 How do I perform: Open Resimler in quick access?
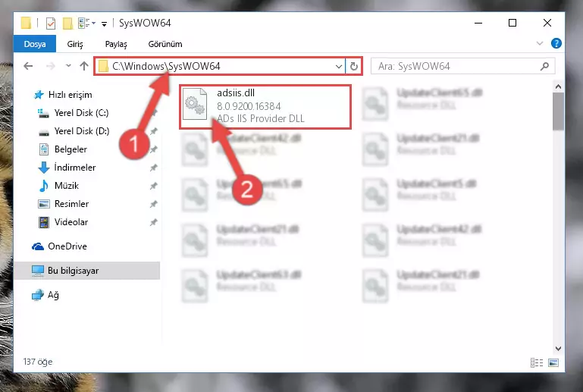click(63, 204)
